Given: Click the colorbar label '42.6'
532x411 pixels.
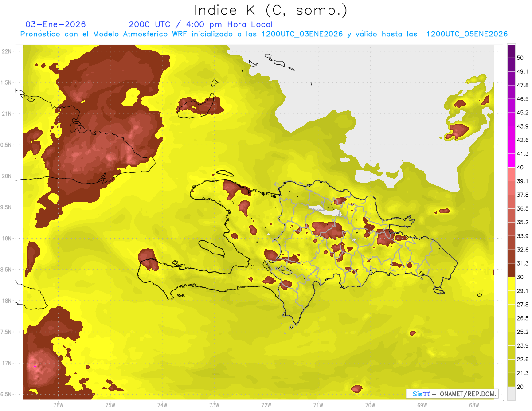Looking at the screenshot, I should [523, 140].
